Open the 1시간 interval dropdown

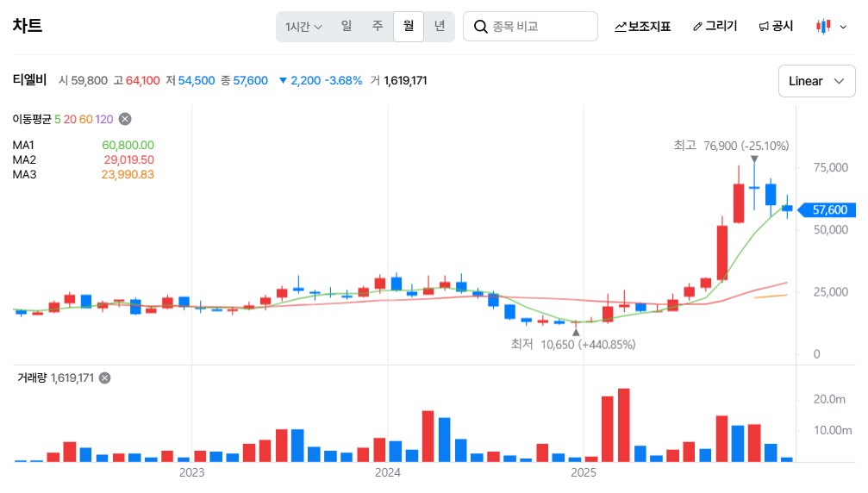click(303, 27)
